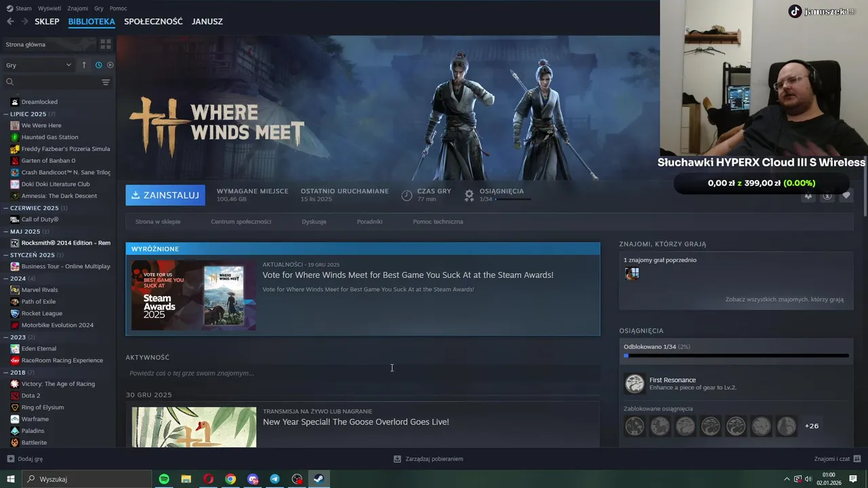This screenshot has height=488, width=868.
Task: Collapse the CZERWIEC 2025 group
Action: click(6, 208)
